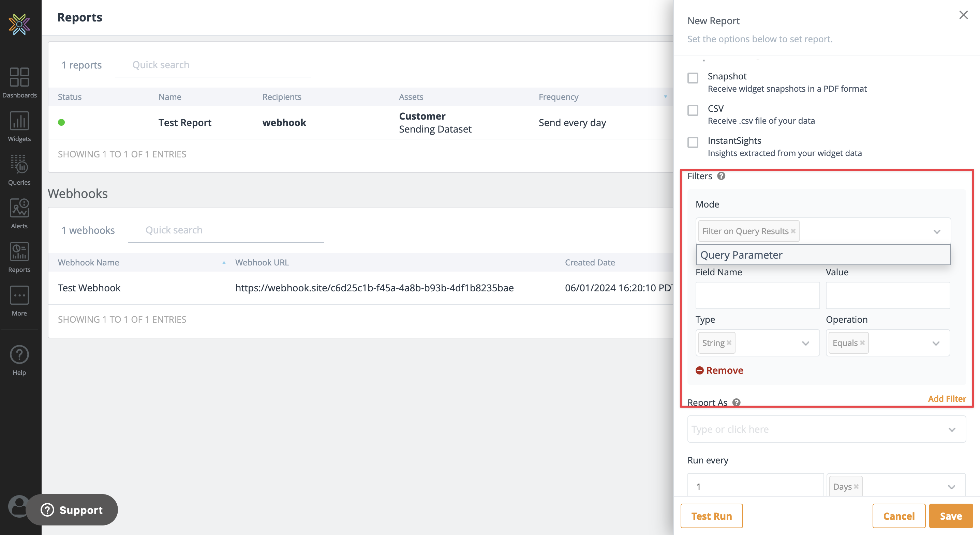
Task: Click the Report As help icon
Action: [737, 402]
